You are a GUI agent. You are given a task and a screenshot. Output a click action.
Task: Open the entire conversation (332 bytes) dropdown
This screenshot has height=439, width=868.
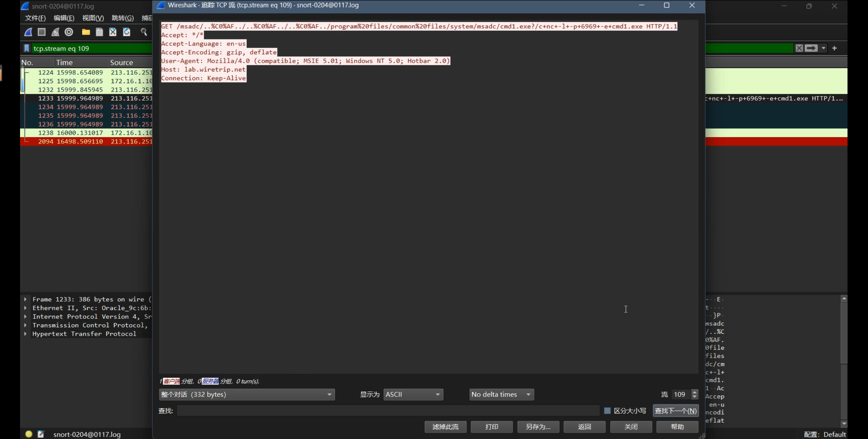click(x=247, y=395)
